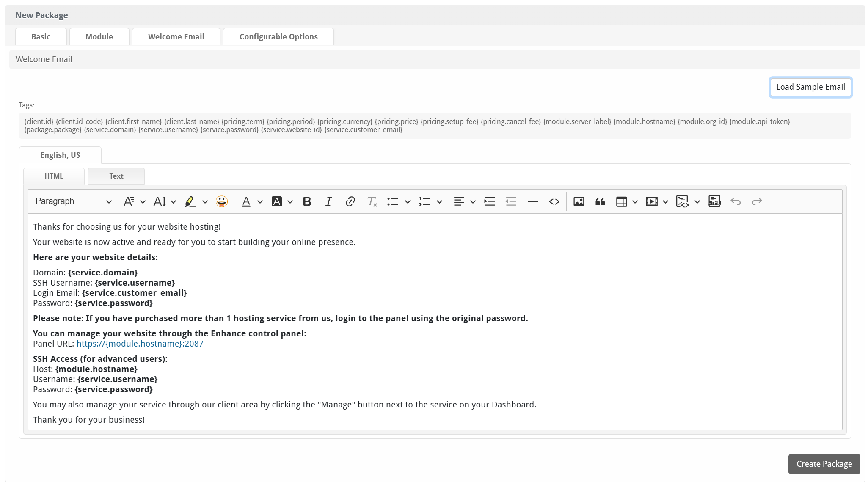This screenshot has height=490, width=868.
Task: Add a block quote
Action: (x=600, y=201)
